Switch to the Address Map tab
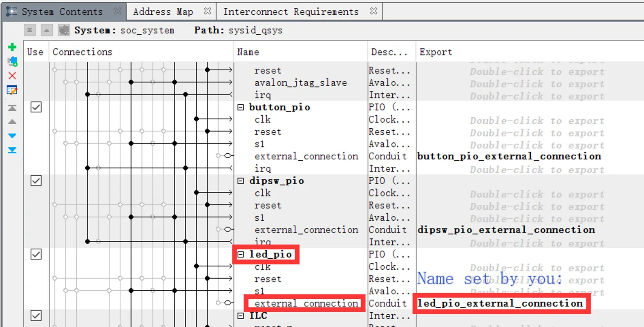Image resolution: width=644 pixels, height=327 pixels. 163,12
